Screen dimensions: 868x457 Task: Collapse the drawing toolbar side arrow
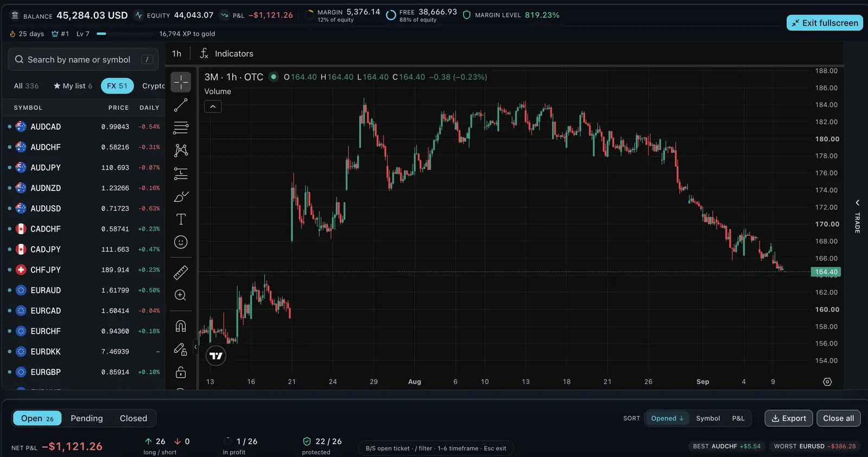pos(195,347)
